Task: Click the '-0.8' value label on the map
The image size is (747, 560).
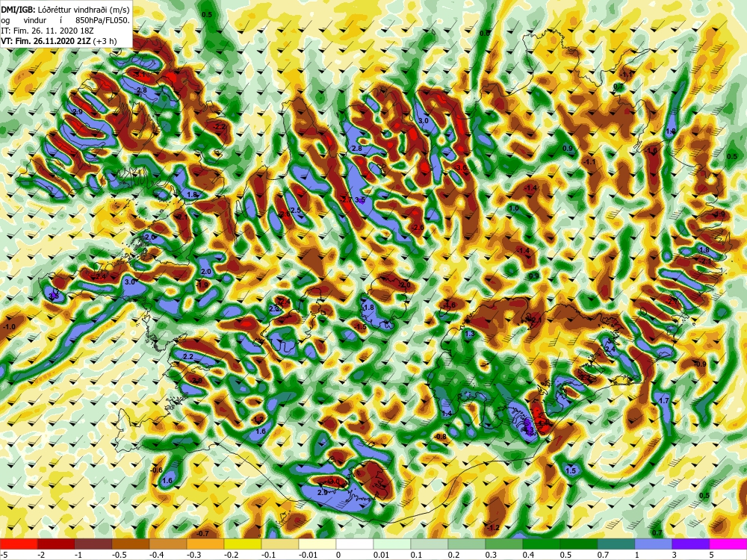Action: 441,437
